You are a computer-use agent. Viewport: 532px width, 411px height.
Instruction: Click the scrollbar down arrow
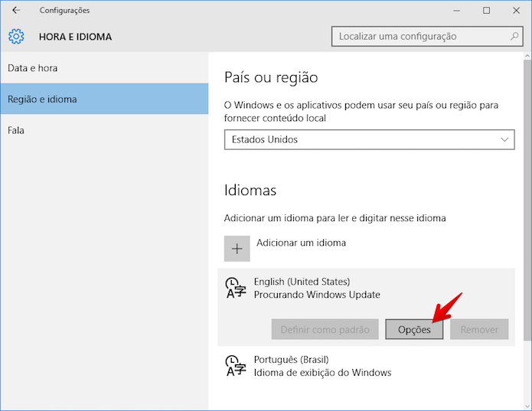click(527, 405)
